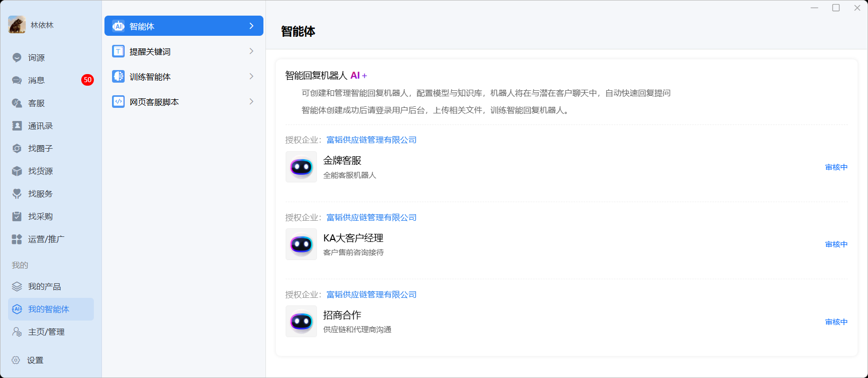This screenshot has width=868, height=378.
Task: Open 我的产品 layers icon
Action: coord(17,286)
